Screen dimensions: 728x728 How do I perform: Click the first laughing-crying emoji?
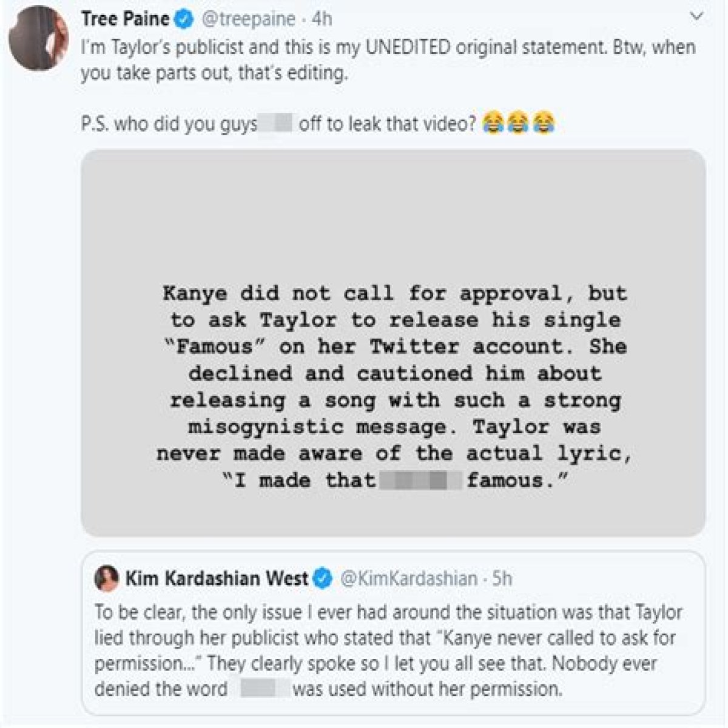pos(493,123)
